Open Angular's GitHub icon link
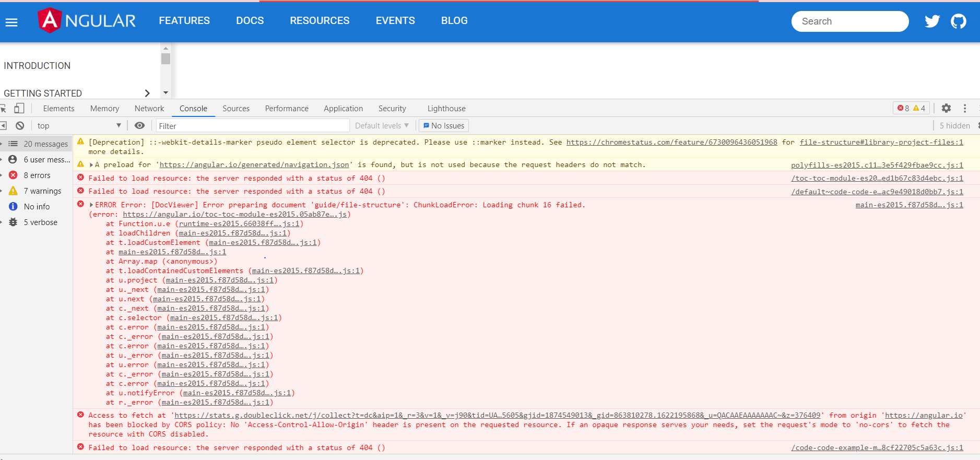 (x=959, y=21)
